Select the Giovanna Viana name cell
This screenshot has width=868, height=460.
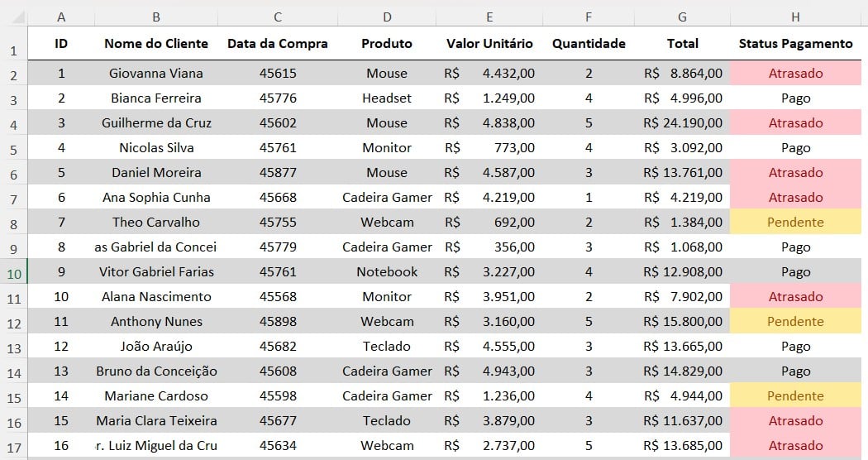tap(156, 74)
